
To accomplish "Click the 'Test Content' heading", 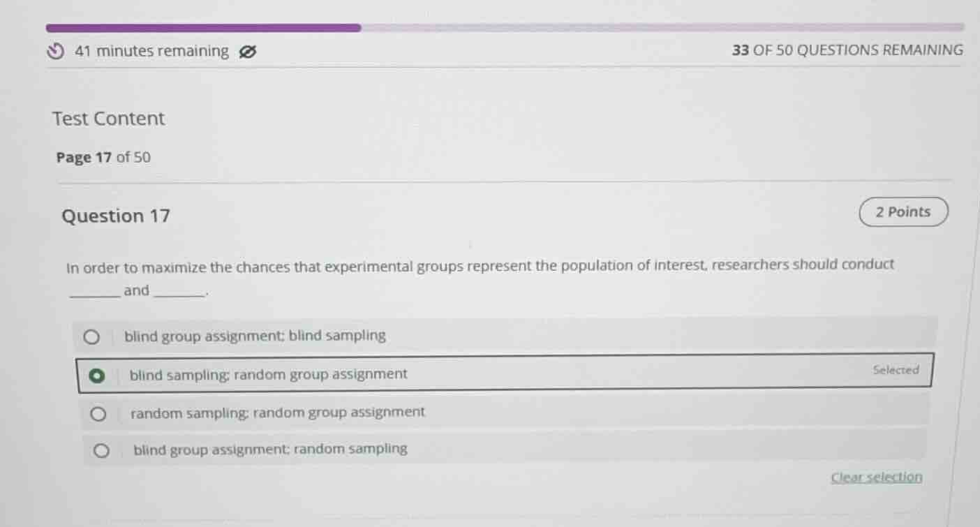I will click(108, 118).
